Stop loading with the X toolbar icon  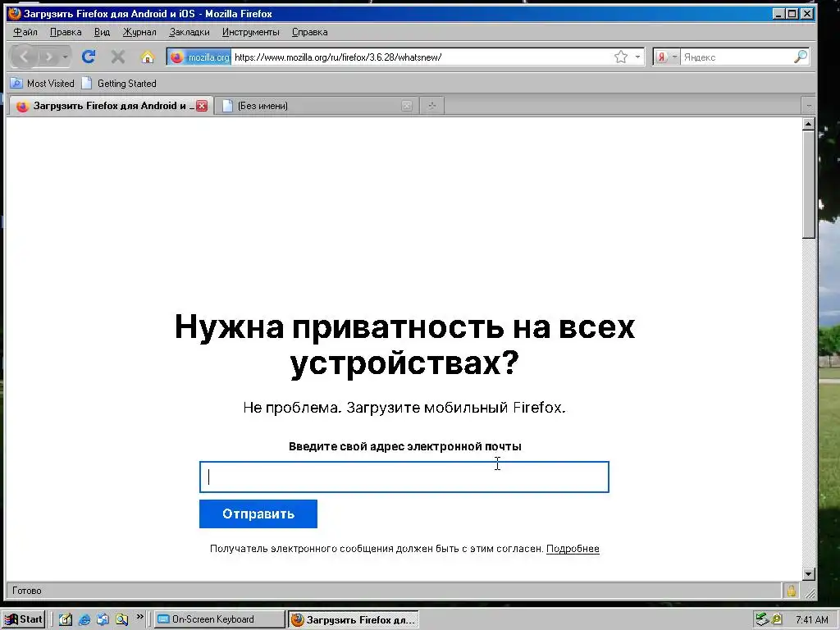click(x=118, y=57)
